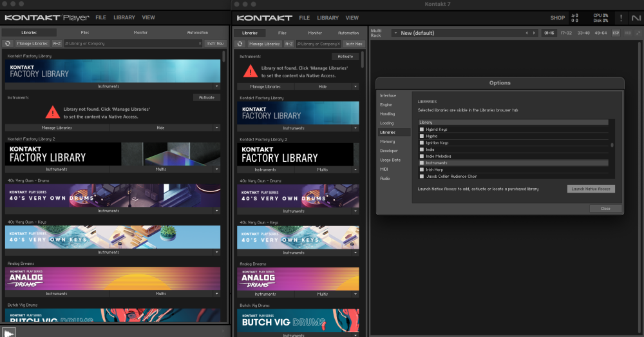Expand Kontakt Factory Library dropdown in Player

click(x=216, y=86)
